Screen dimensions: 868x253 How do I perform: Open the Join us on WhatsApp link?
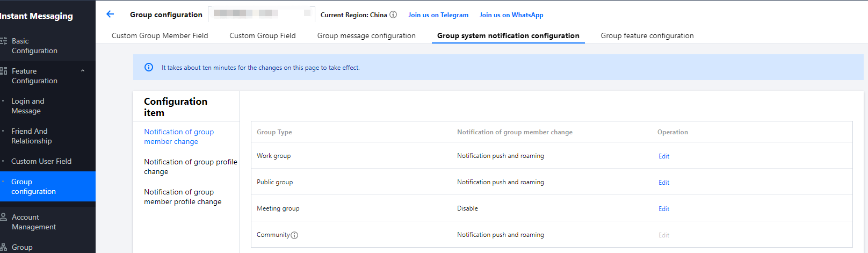click(x=511, y=15)
